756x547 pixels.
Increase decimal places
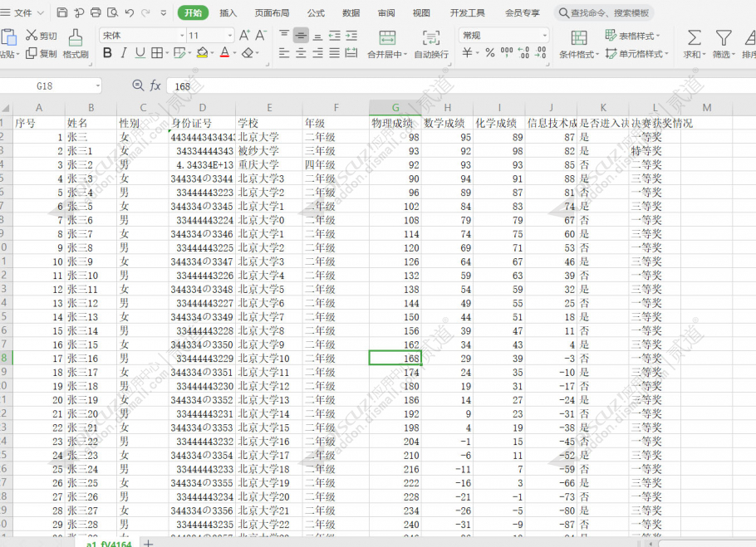click(523, 52)
